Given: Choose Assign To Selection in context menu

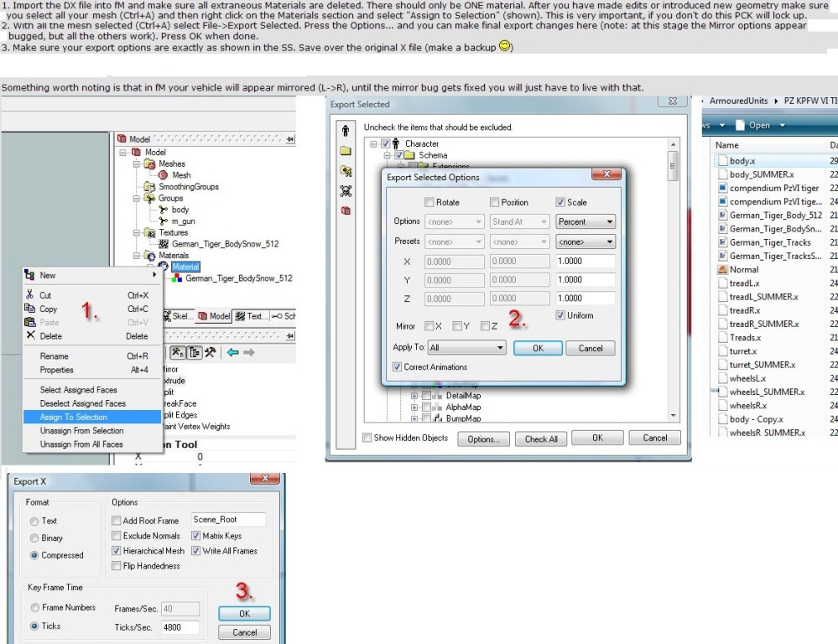Looking at the screenshot, I should (92, 417).
